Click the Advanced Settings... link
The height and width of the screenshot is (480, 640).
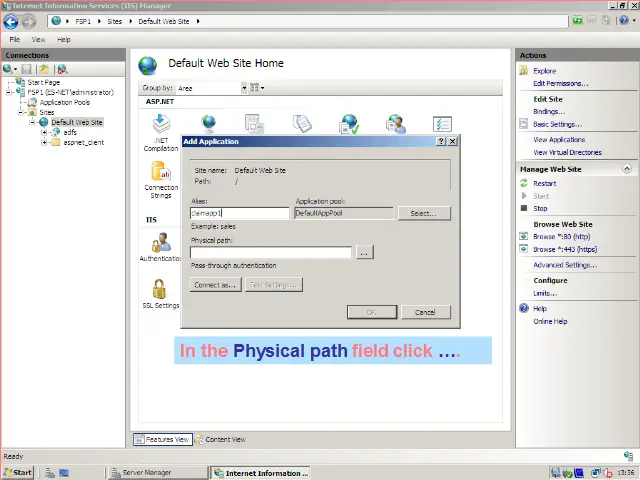(x=565, y=265)
